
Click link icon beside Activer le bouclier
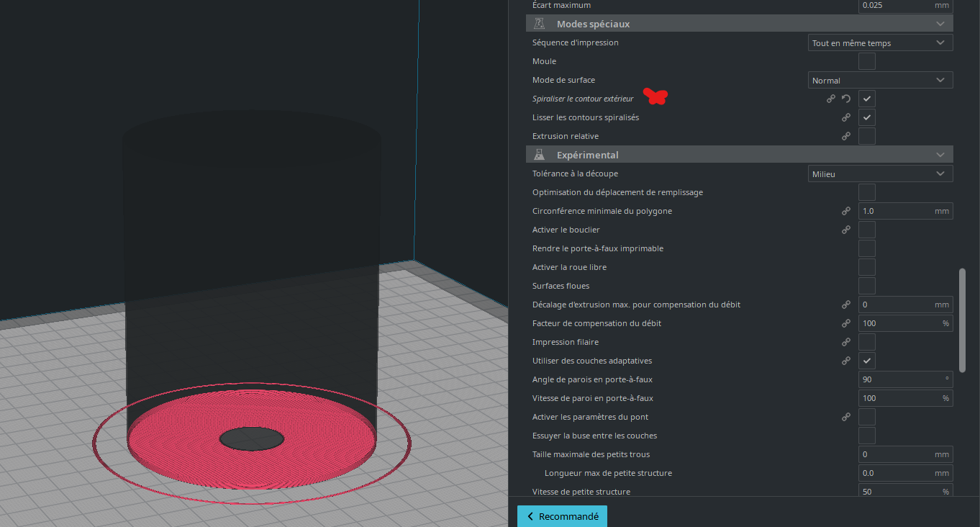846,230
